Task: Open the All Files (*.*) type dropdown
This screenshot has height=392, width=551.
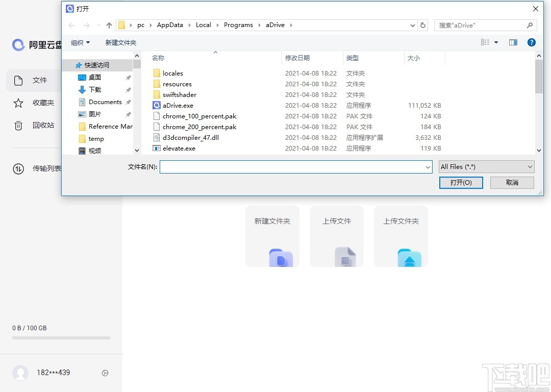Action: [487, 166]
